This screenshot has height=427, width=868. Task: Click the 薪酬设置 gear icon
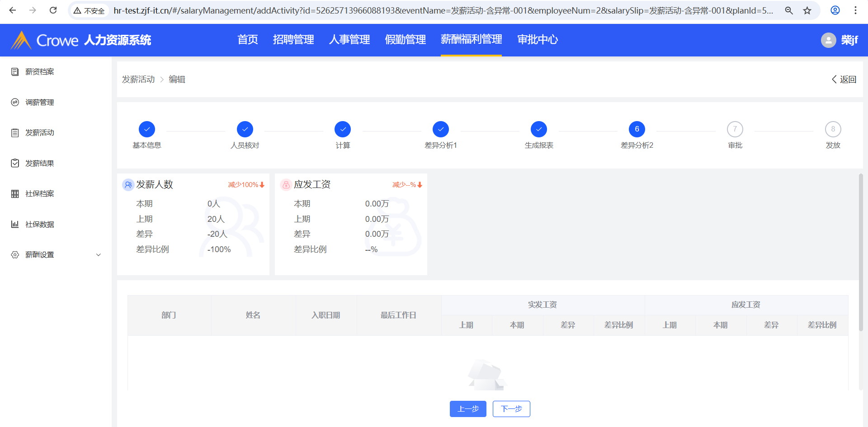(x=15, y=255)
